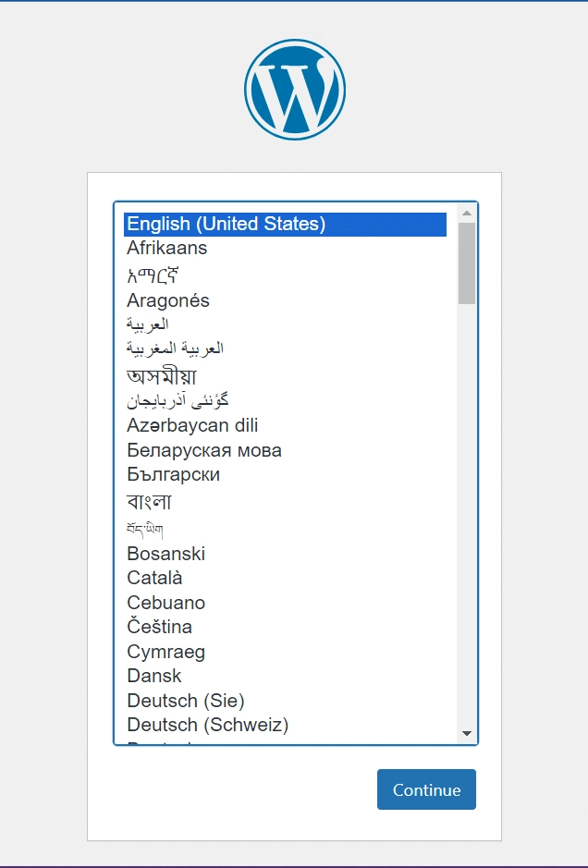Viewport: 588px width, 868px height.
Task: Click the Continue button
Action: coord(426,789)
